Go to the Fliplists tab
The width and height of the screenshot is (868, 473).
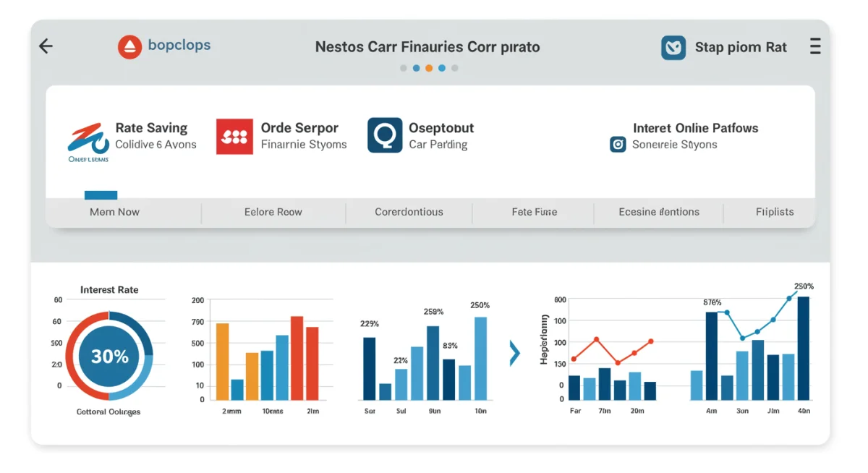click(775, 212)
